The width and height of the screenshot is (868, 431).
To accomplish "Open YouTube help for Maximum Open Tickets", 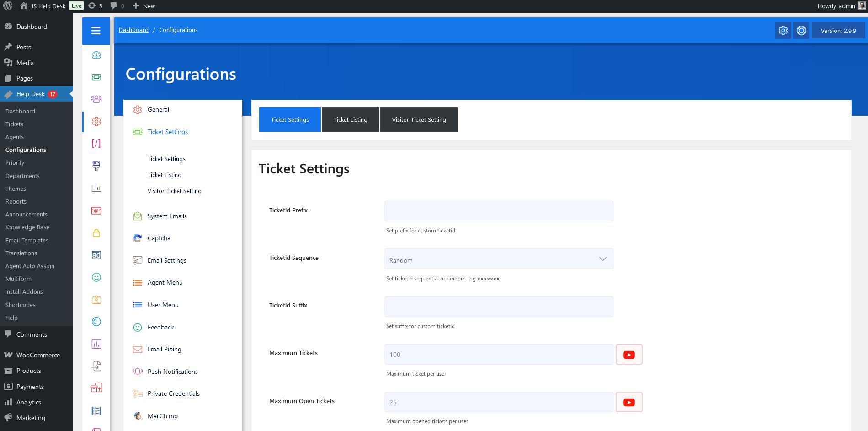I will tap(629, 402).
